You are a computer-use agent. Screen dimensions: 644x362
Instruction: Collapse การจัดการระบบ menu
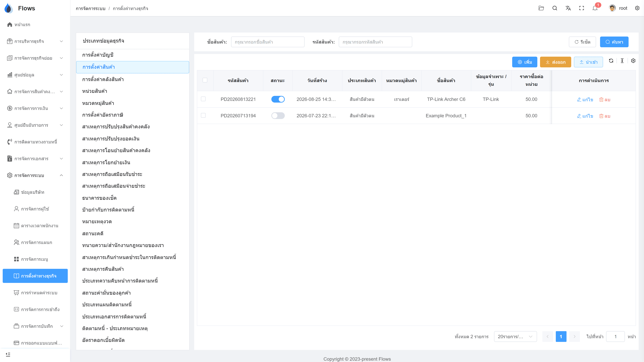[x=35, y=175]
